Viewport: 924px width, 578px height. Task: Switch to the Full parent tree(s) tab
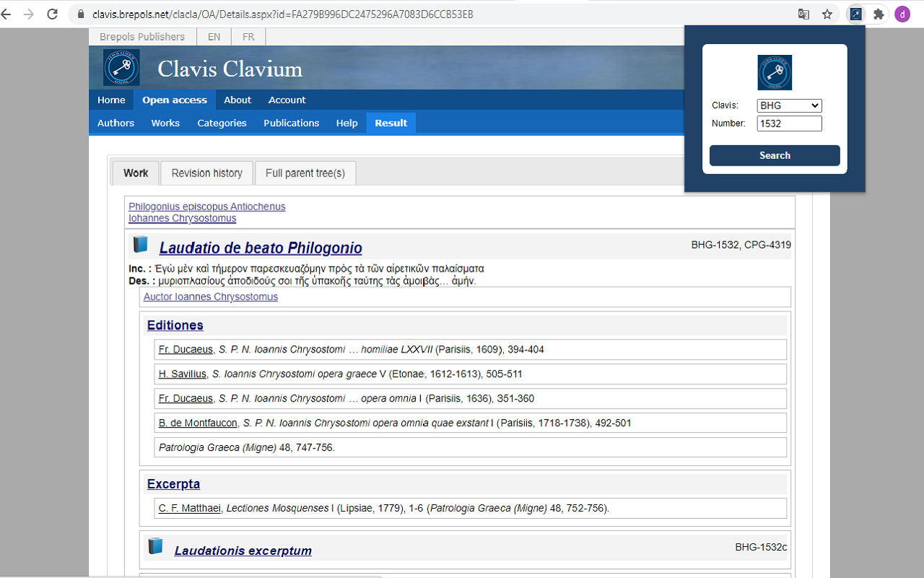(305, 173)
